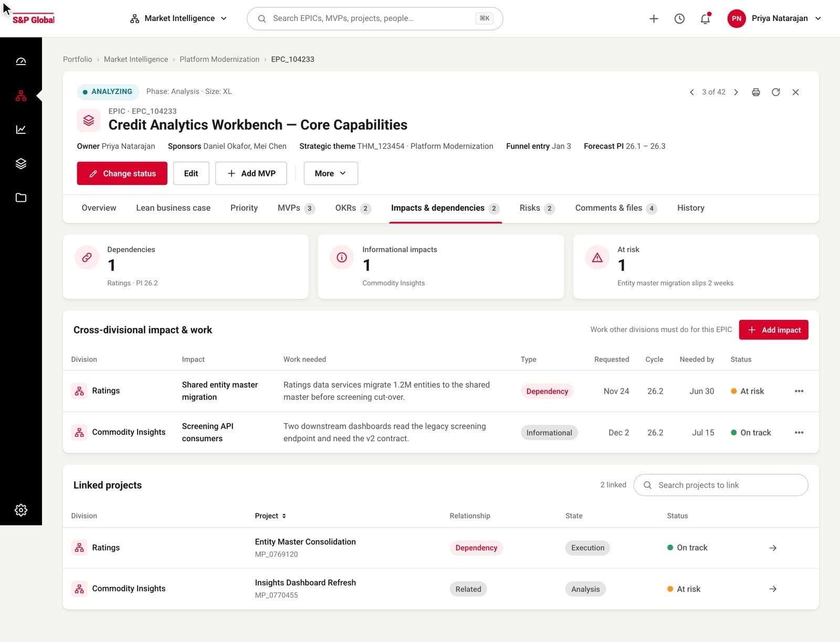The height and width of the screenshot is (642, 840).
Task: Open row actions for Commodity Insights impact
Action: [x=799, y=432]
